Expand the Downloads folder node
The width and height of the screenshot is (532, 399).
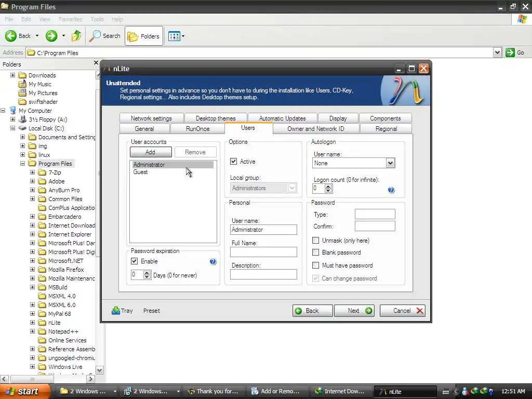click(12, 75)
